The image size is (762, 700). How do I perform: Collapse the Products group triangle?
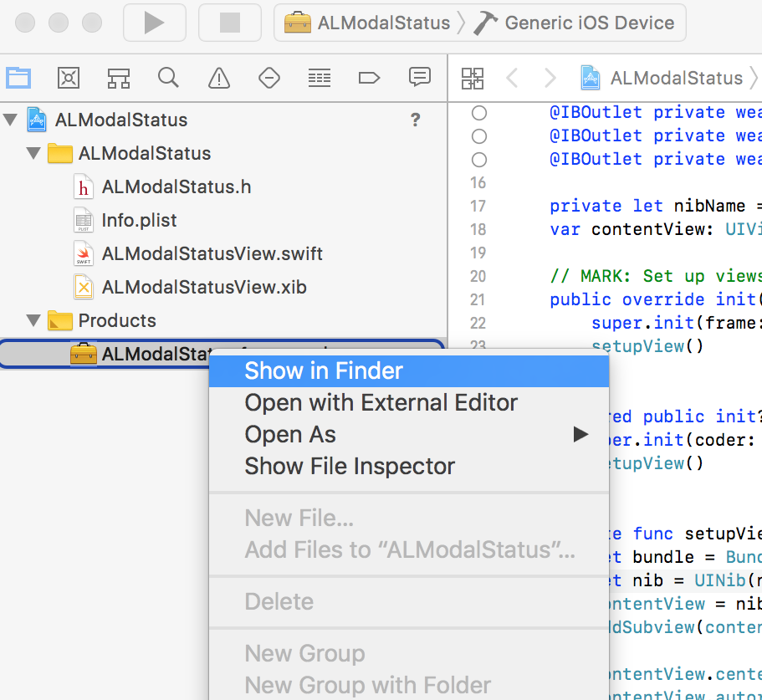click(33, 320)
